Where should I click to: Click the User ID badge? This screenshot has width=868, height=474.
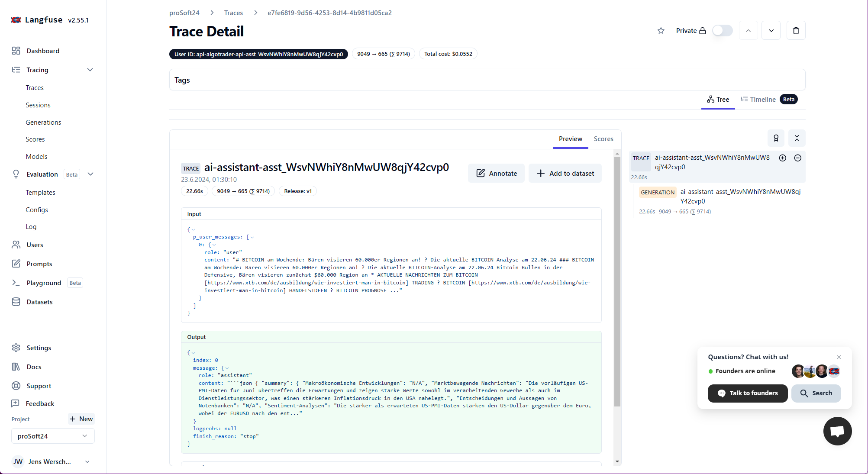pyautogui.click(x=258, y=54)
